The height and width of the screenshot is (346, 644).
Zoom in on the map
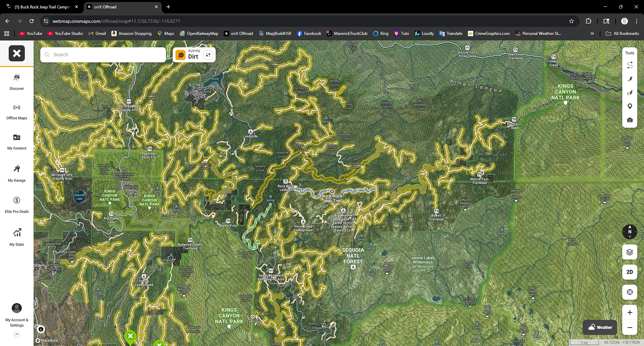tap(630, 312)
